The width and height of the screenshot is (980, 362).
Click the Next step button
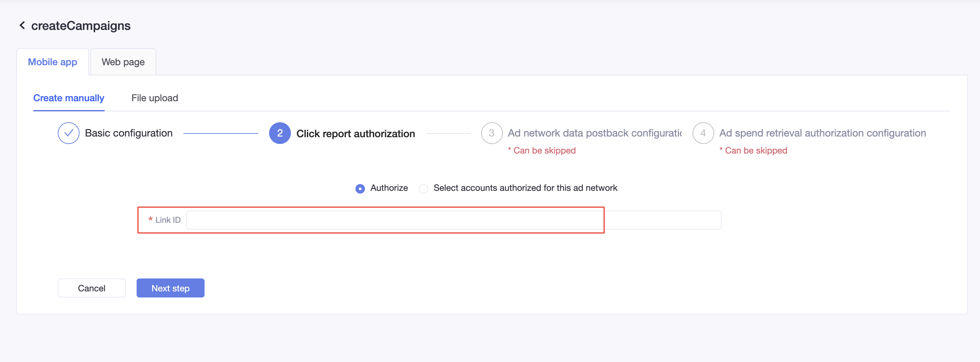[171, 288]
